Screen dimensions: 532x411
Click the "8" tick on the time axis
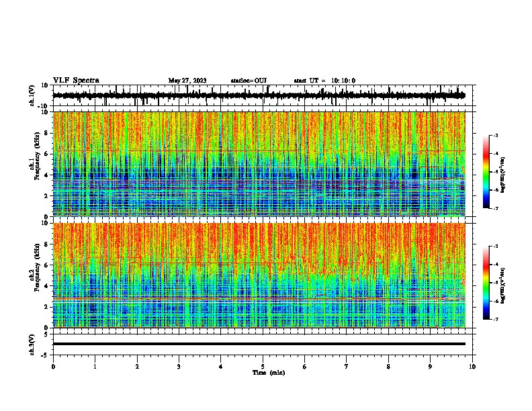pyautogui.click(x=388, y=367)
